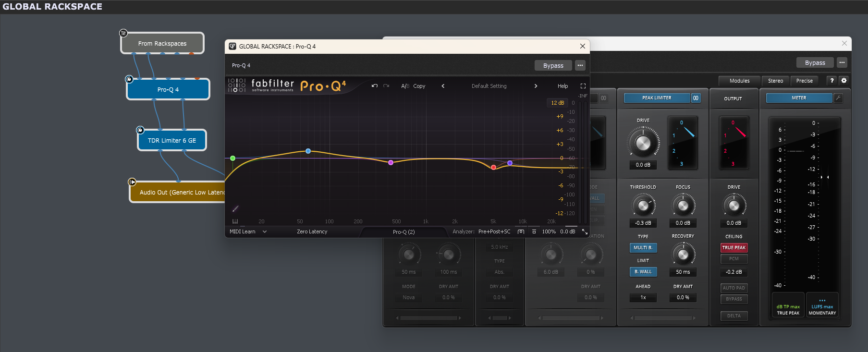The image size is (868, 352).
Task: Select red EQ band near 5k
Action: (493, 167)
